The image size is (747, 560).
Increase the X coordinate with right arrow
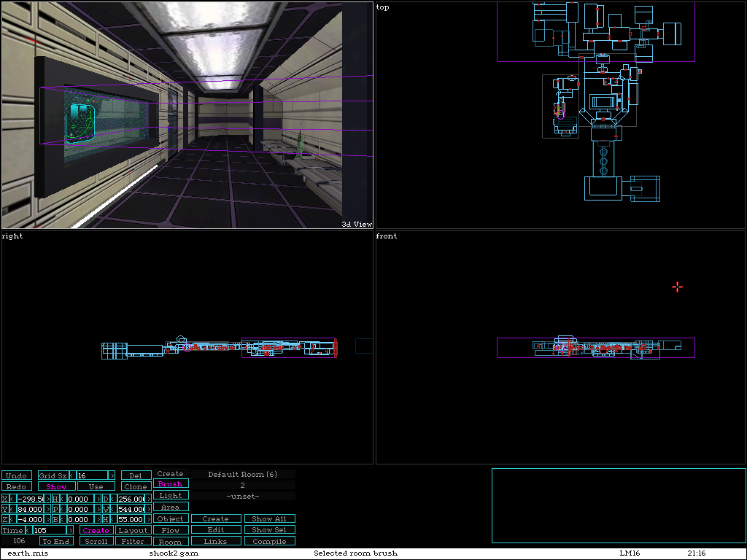coord(47,499)
